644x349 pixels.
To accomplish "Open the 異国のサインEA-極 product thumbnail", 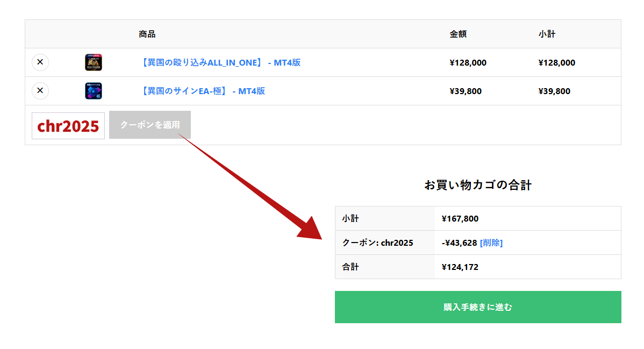I will click(x=94, y=91).
